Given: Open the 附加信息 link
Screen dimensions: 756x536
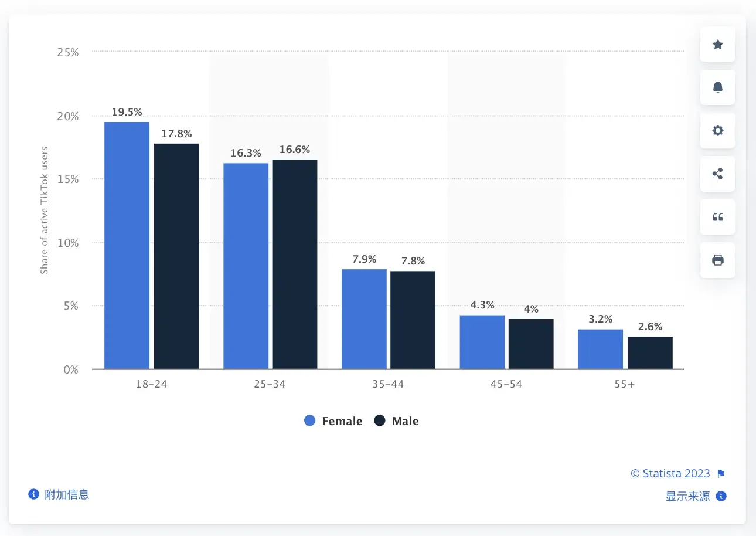Looking at the screenshot, I should tap(67, 494).
